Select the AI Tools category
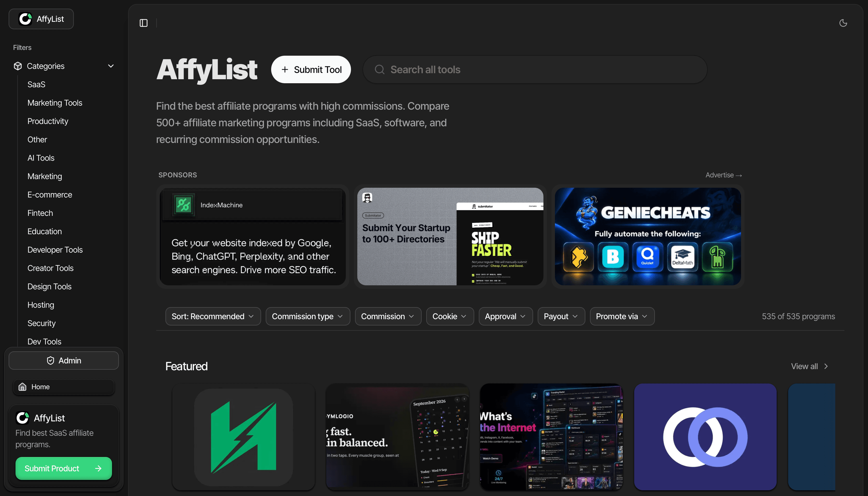868x496 pixels. [x=41, y=158]
